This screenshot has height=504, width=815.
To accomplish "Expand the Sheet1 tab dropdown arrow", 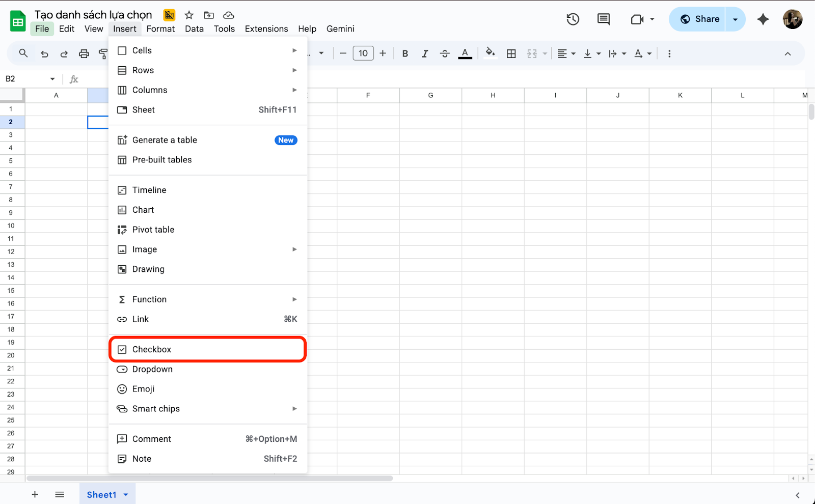I will 126,494.
